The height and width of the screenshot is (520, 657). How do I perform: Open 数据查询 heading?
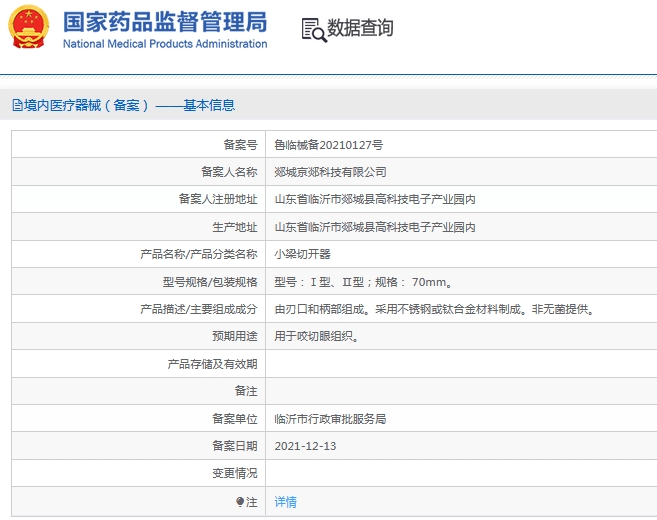pos(360,28)
